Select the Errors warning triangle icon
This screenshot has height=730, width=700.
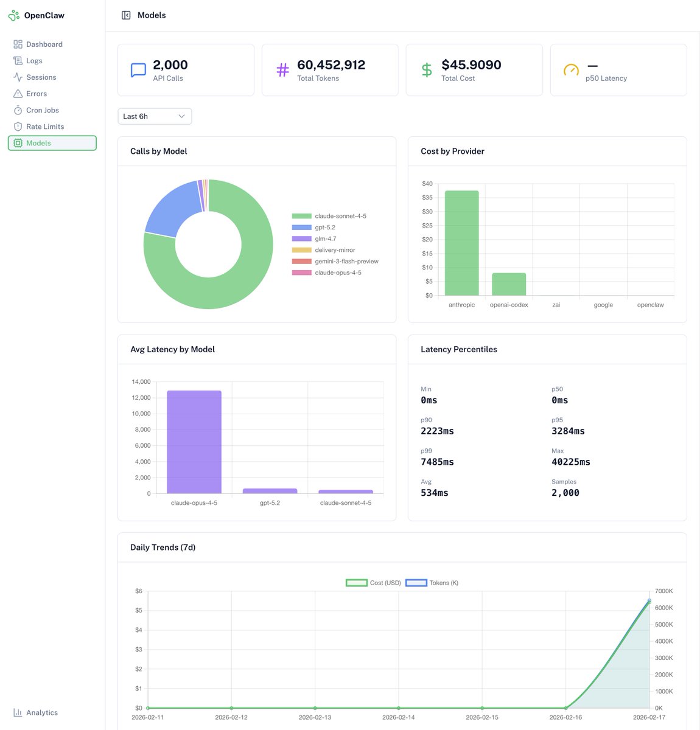[x=18, y=93]
